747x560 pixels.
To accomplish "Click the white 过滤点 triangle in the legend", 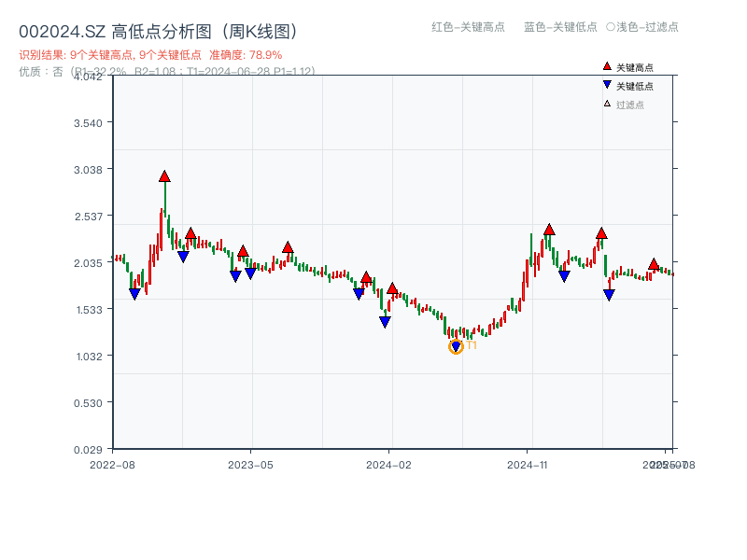I will [x=607, y=104].
